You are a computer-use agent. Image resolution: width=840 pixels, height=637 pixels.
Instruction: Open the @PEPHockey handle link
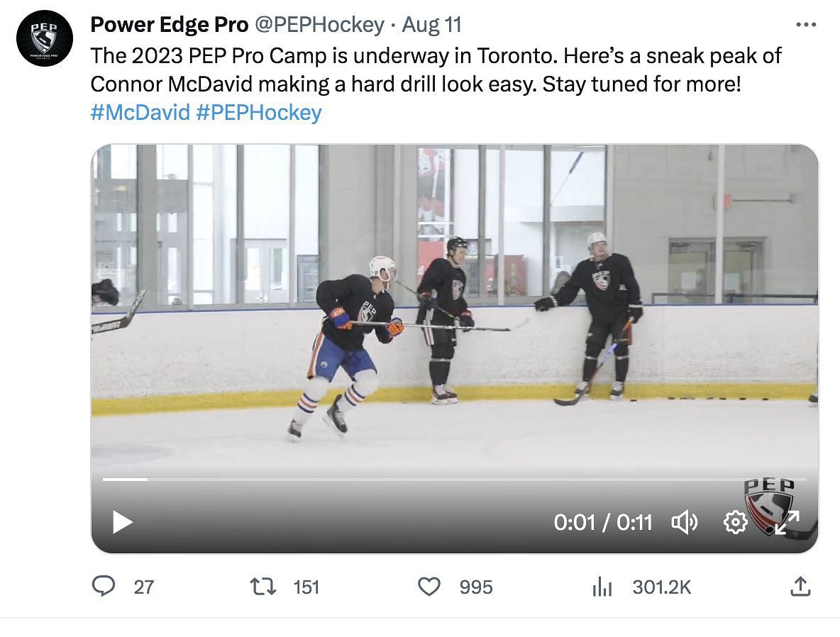click(319, 25)
